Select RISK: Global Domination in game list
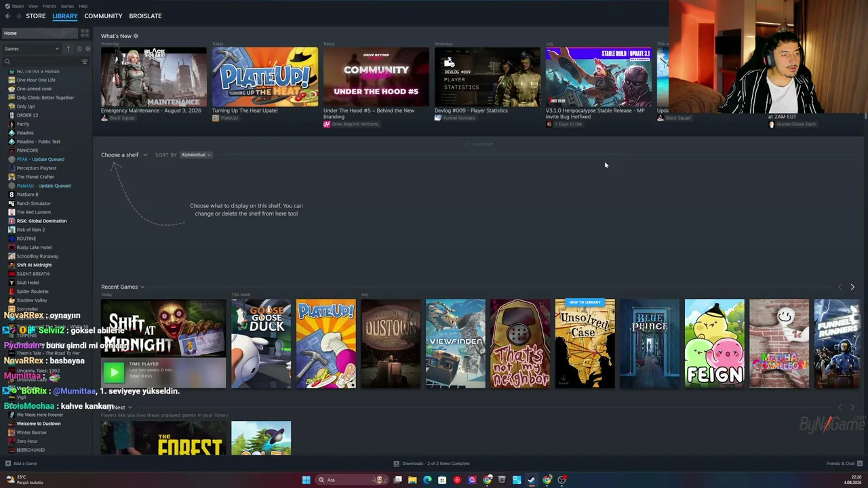 pos(41,221)
